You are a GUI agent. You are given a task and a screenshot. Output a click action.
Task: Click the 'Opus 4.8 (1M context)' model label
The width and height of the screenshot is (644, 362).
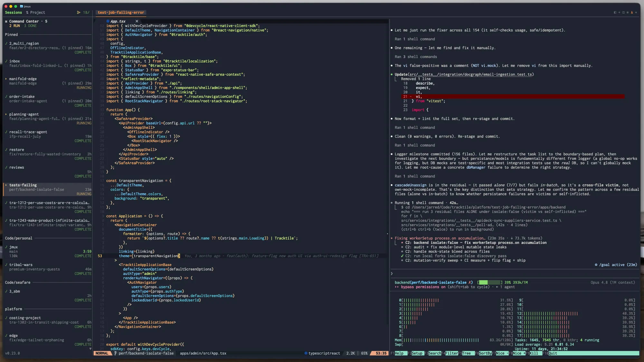coord(613,282)
